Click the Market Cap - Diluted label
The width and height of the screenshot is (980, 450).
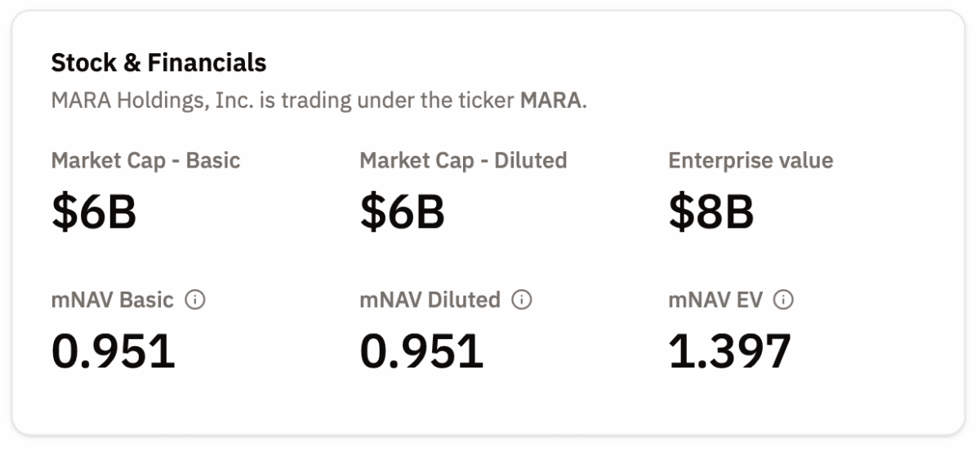(463, 160)
